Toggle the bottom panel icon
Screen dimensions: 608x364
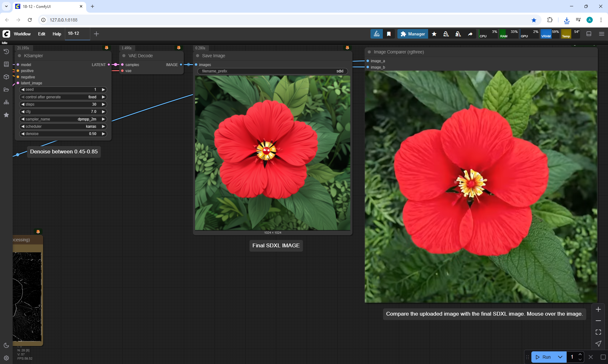coord(589,34)
